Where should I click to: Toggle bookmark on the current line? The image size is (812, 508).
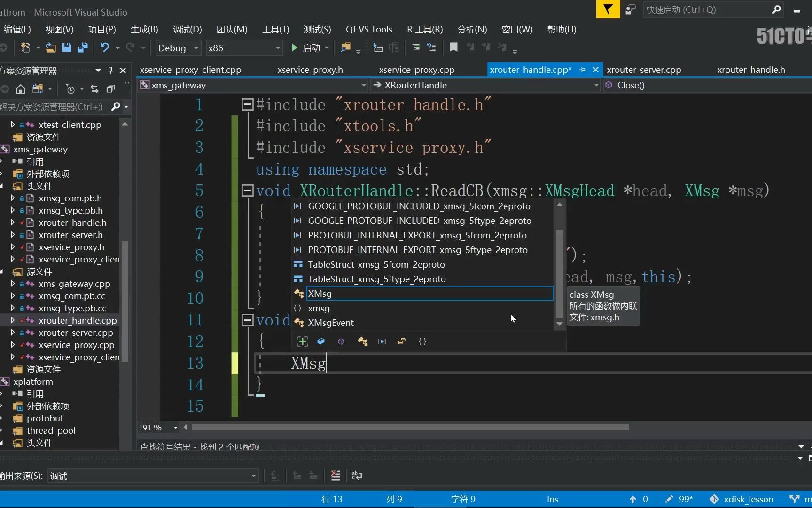click(453, 48)
